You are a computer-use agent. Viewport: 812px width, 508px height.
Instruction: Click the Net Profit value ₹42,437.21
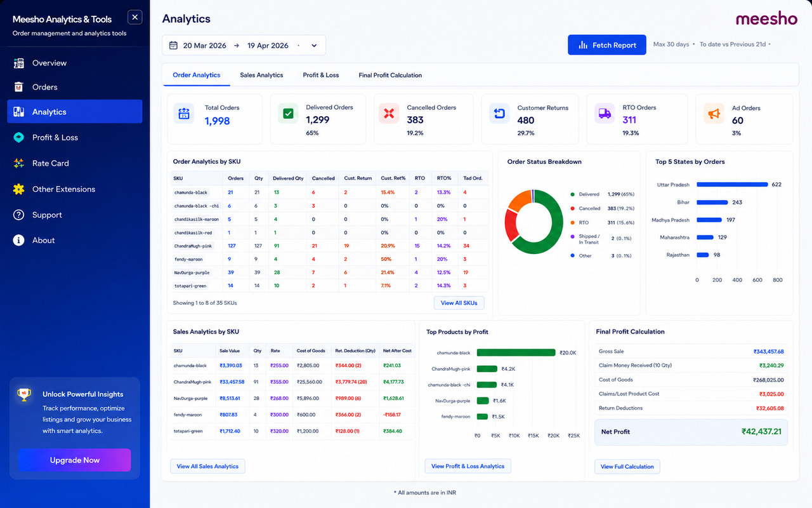(761, 432)
